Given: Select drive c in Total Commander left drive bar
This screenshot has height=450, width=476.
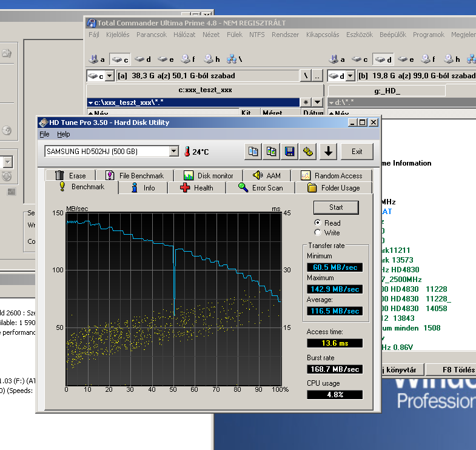Looking at the screenshot, I should click(x=120, y=59).
